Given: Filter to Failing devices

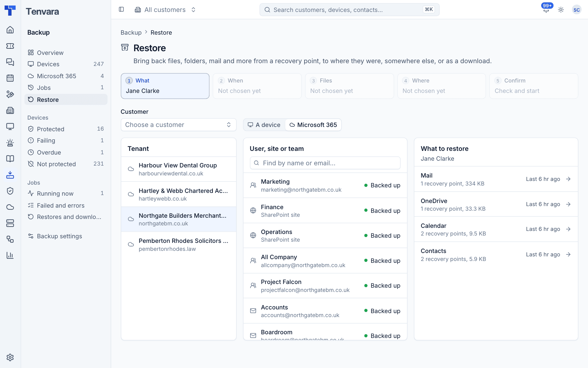Looking at the screenshot, I should (66, 140).
